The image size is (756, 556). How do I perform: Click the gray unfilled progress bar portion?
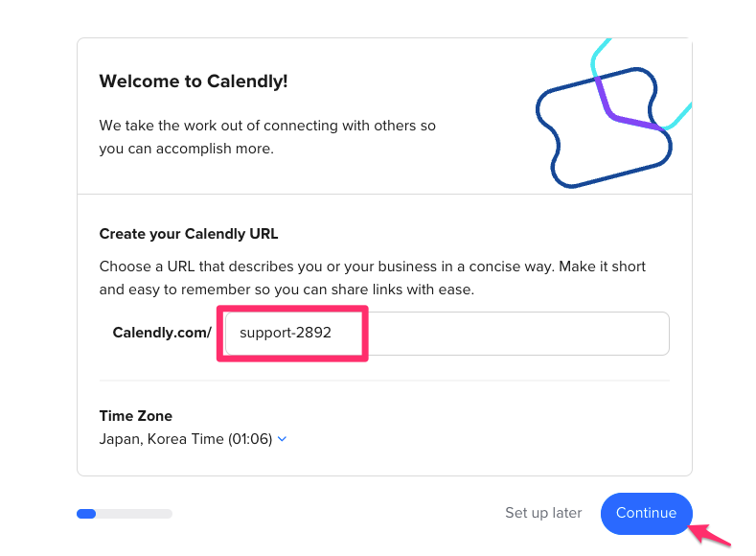tap(134, 514)
